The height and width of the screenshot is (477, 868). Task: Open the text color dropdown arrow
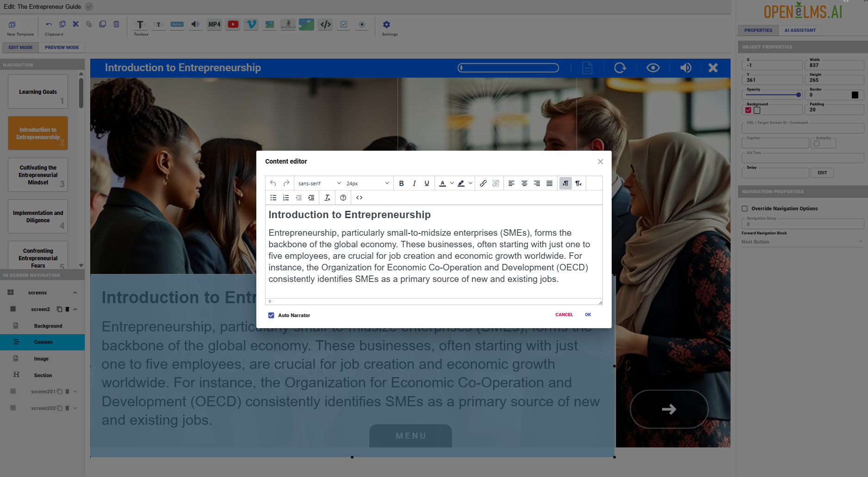(x=452, y=183)
